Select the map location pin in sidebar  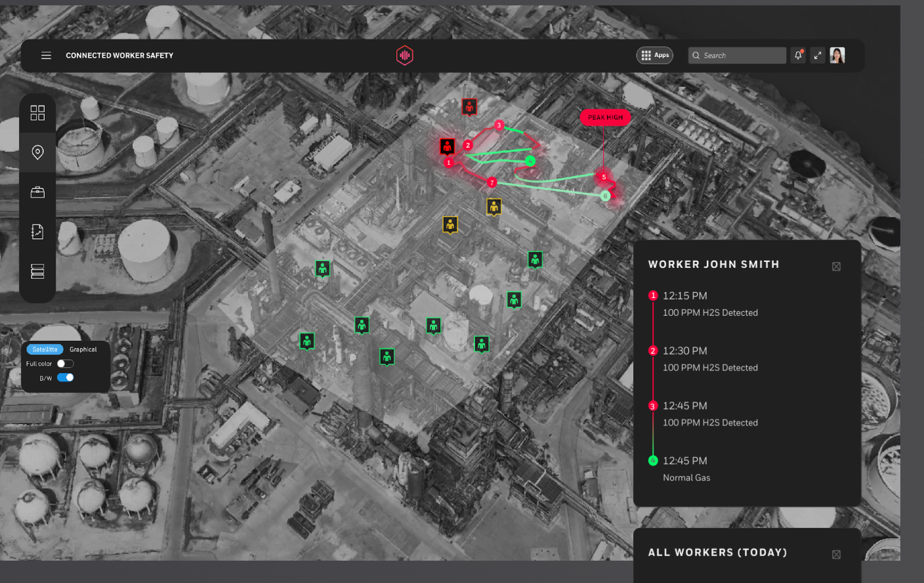coord(37,152)
